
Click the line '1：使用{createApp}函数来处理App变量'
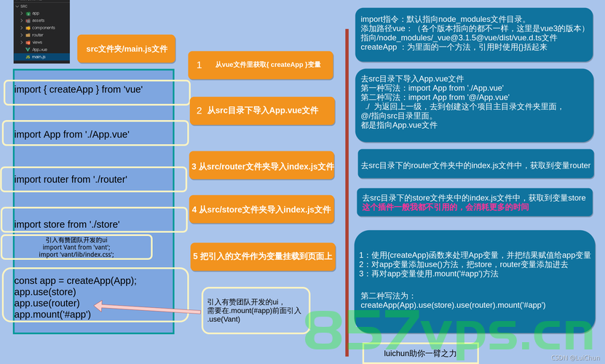pos(428,256)
